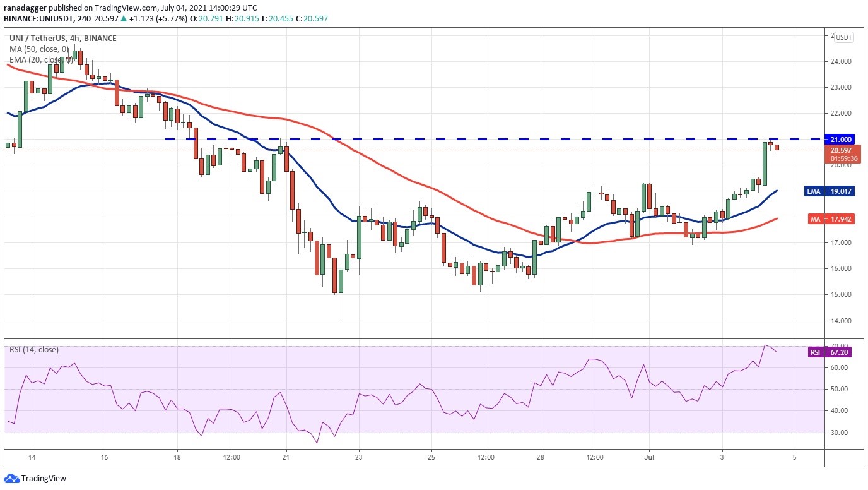Viewport: 868px width, 490px height.
Task: Click the 21.000 resistance level label
Action: pos(842,139)
